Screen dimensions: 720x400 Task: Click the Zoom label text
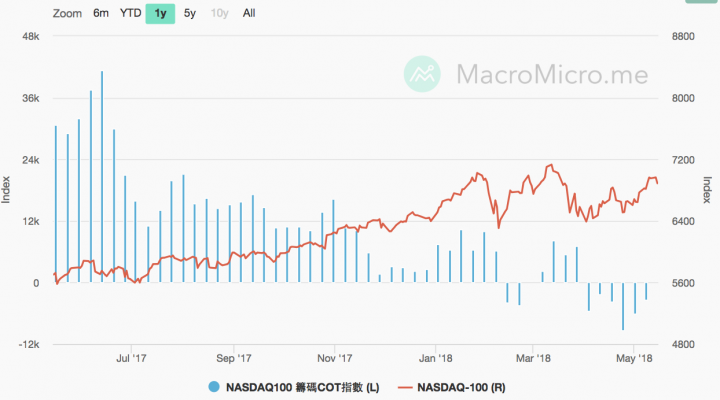[x=67, y=13]
